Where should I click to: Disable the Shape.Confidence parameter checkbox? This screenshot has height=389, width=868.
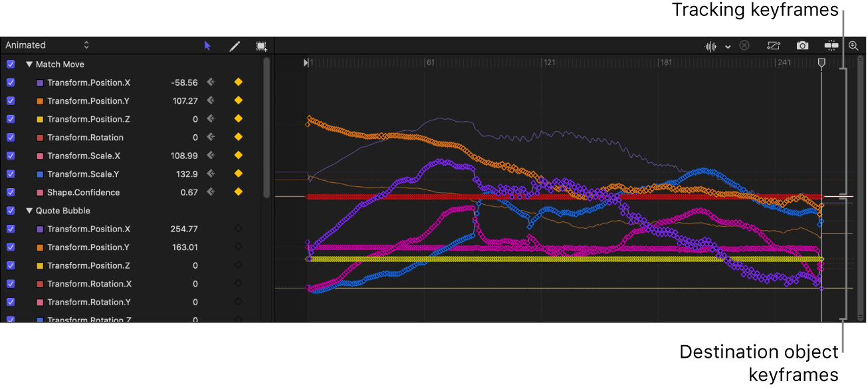[9, 192]
